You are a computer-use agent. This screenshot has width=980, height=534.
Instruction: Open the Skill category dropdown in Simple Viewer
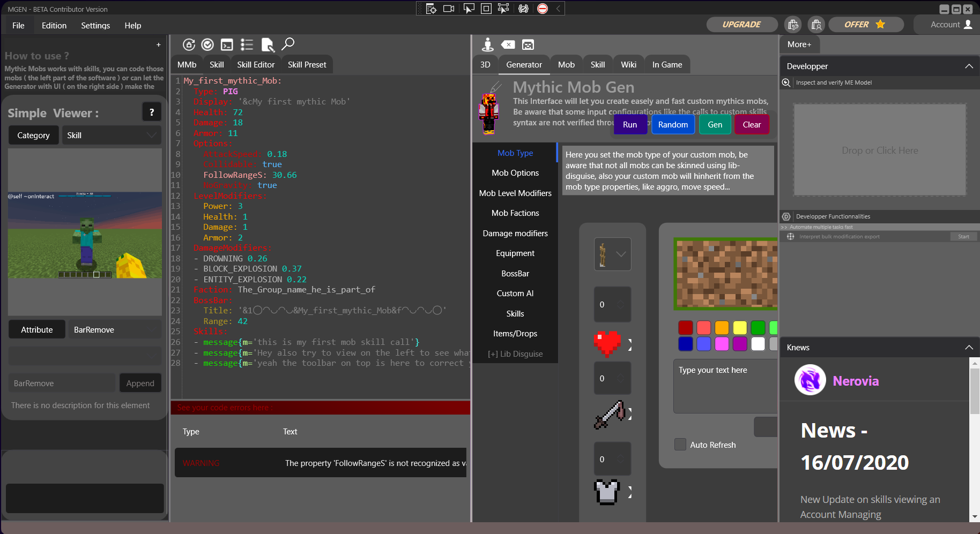[112, 136]
